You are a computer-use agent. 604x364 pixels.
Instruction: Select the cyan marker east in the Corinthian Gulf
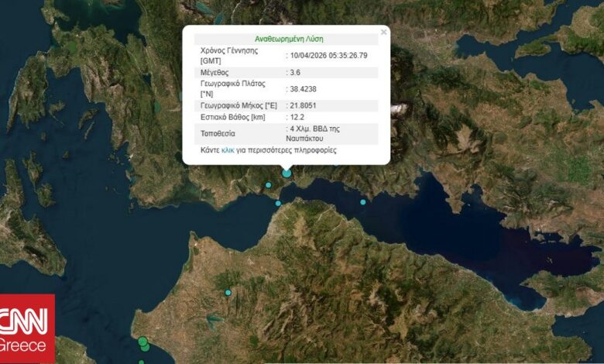pos(362,202)
